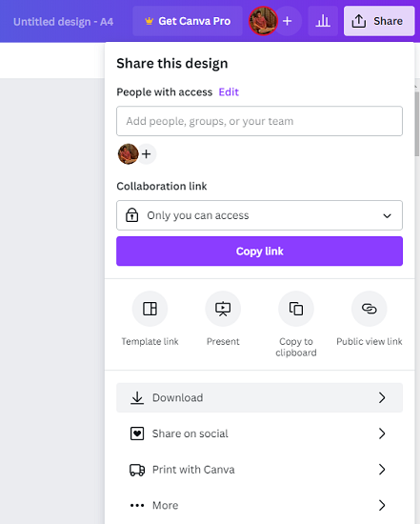This screenshot has width=420, height=524.
Task: Open the More option
Action: [x=259, y=505]
